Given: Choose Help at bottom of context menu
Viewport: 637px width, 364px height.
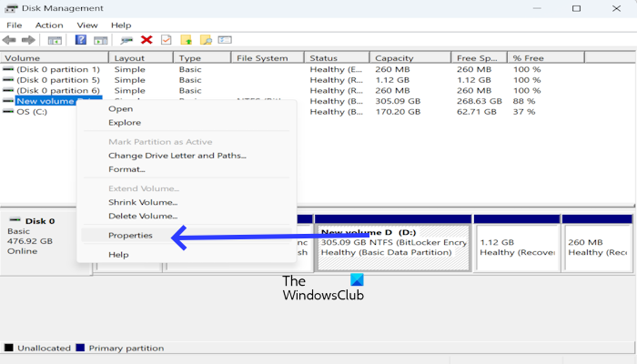Looking at the screenshot, I should pos(118,255).
